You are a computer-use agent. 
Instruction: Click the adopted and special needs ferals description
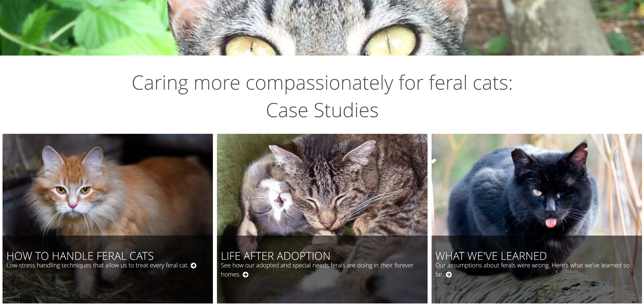coord(317,270)
